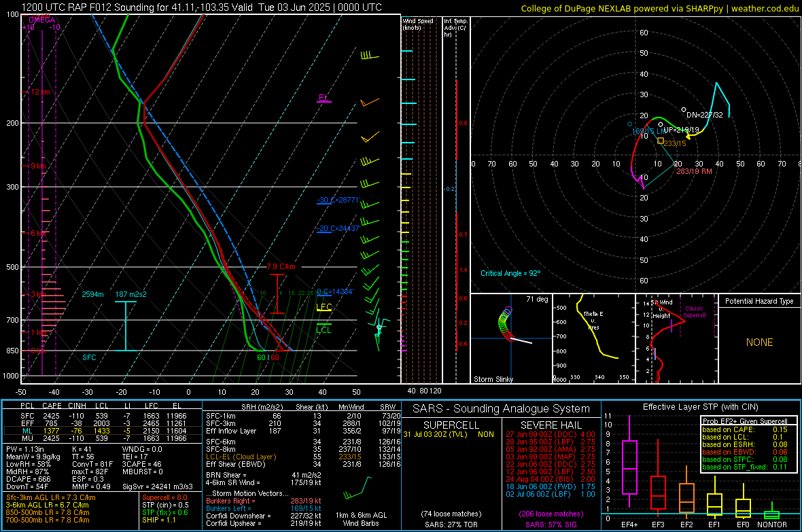
Task: Click the based on STP_fixed: probability row
Action: pyautogui.click(x=745, y=467)
